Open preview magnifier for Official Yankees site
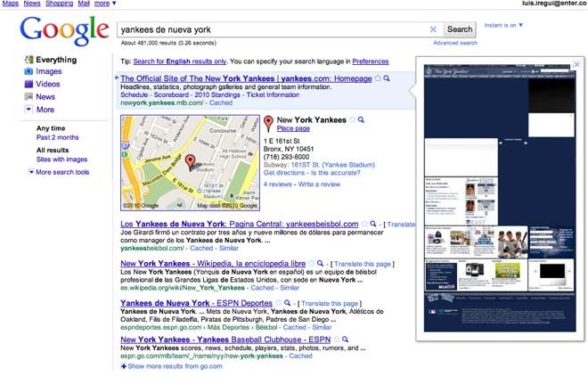This screenshot has height=385, width=588. coord(387,78)
